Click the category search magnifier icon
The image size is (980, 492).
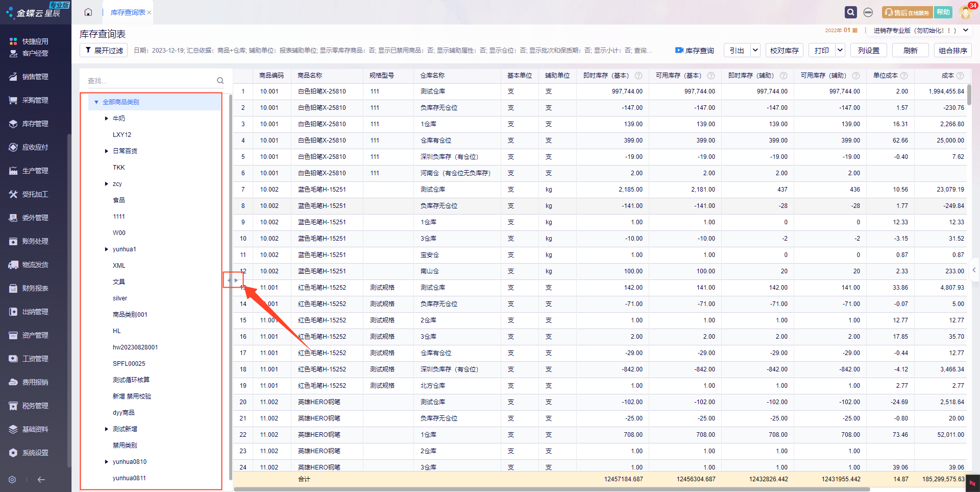pyautogui.click(x=220, y=81)
